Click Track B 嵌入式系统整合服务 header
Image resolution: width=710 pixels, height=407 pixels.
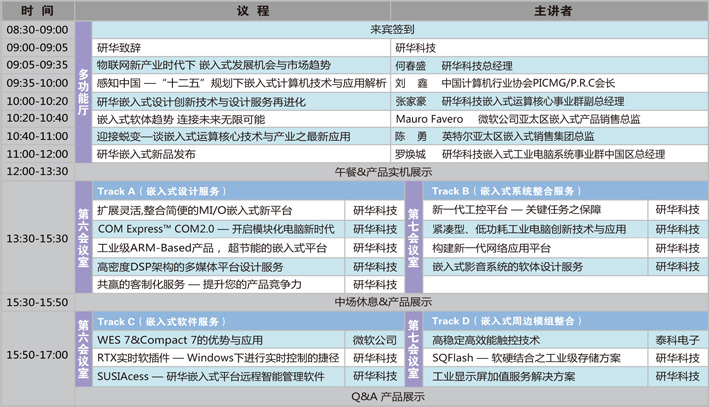[566, 191]
